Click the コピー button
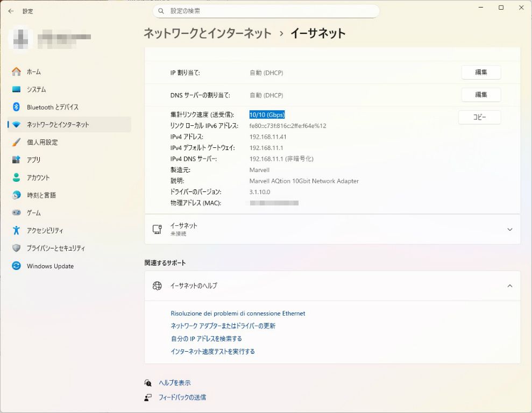 [479, 117]
